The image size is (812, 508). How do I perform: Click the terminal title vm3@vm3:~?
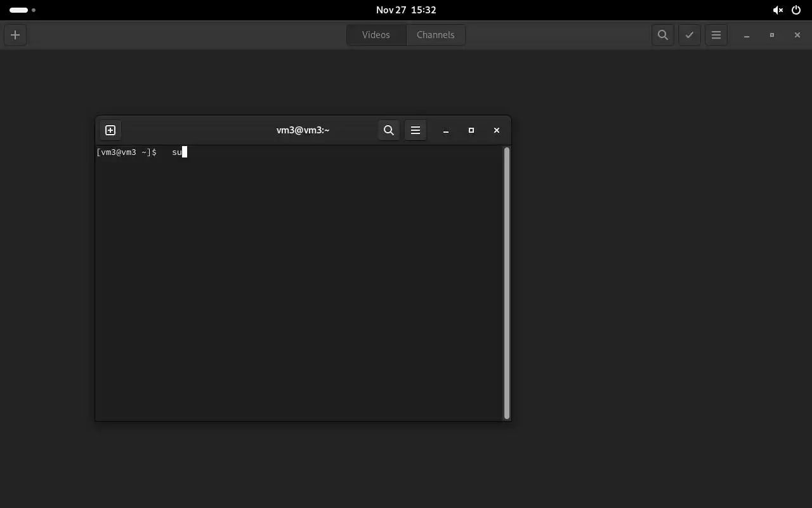pos(303,130)
